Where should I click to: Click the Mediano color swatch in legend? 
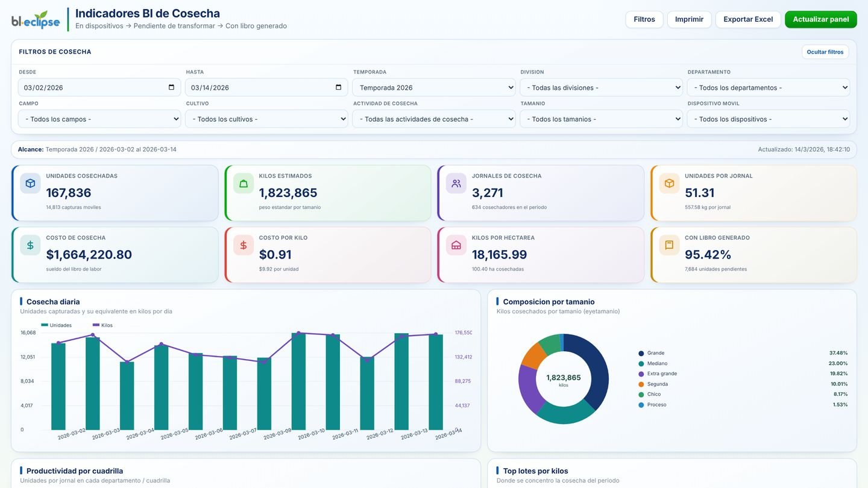click(x=641, y=363)
